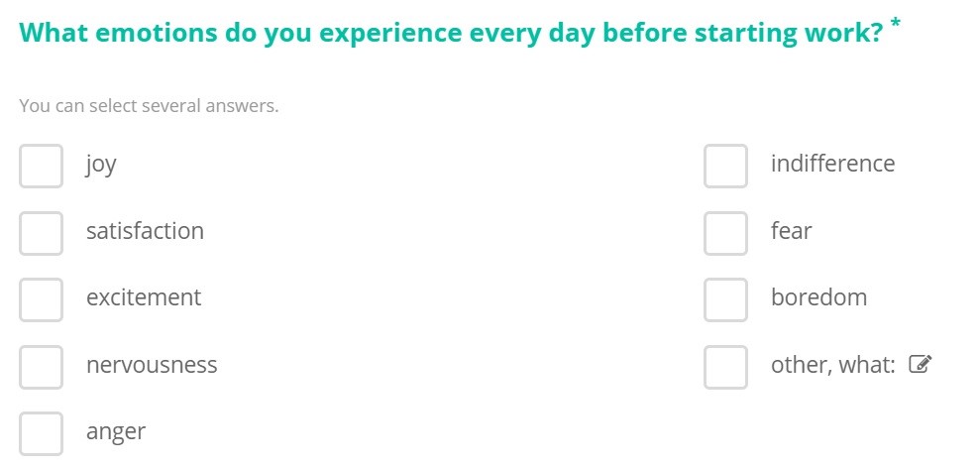Click the 'excitement' answer label

point(144,297)
